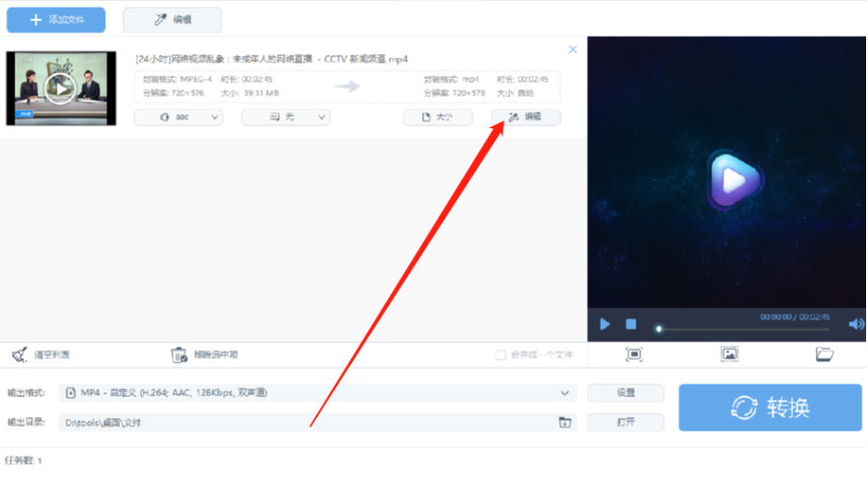This screenshot has width=868, height=478.
Task: Start playback with the preview play button
Action: coord(605,324)
